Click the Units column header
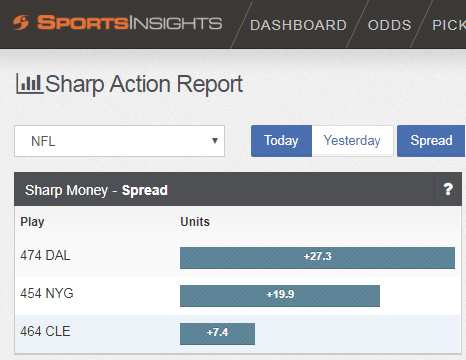 195,222
